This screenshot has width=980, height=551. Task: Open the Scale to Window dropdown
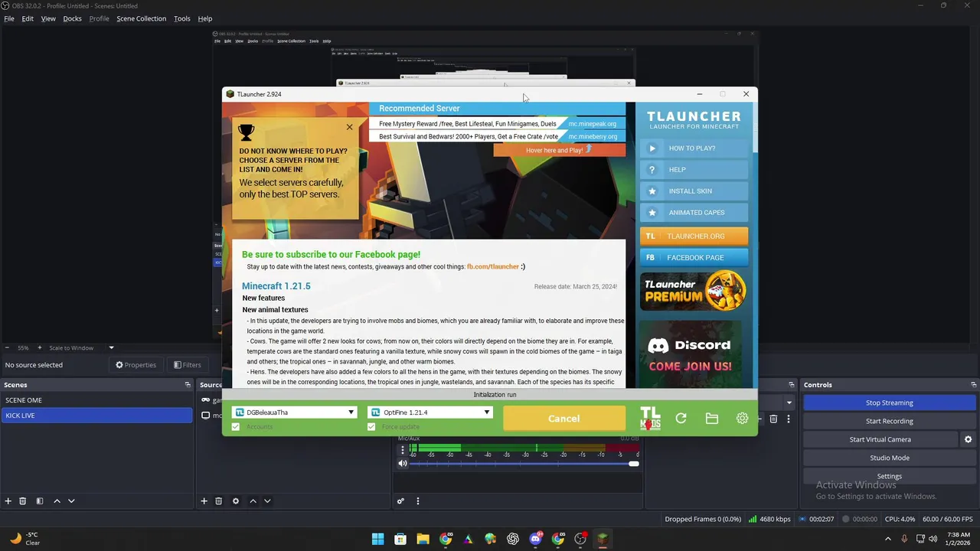click(x=83, y=347)
